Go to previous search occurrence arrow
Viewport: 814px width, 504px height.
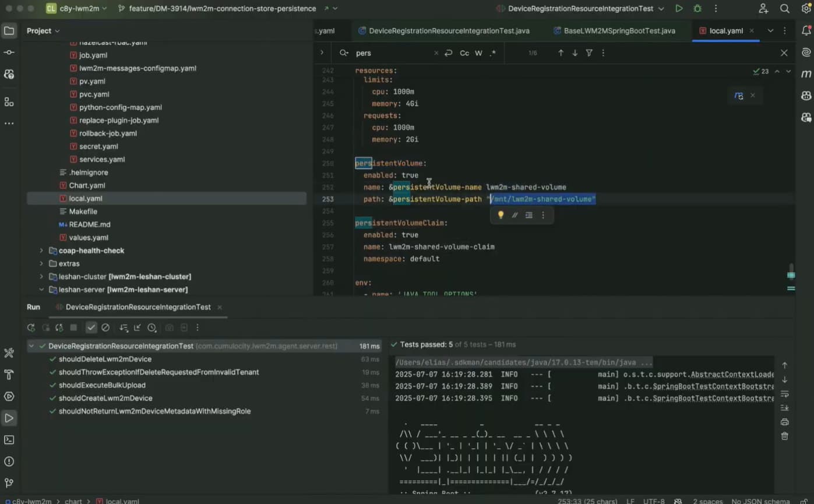[x=561, y=53]
